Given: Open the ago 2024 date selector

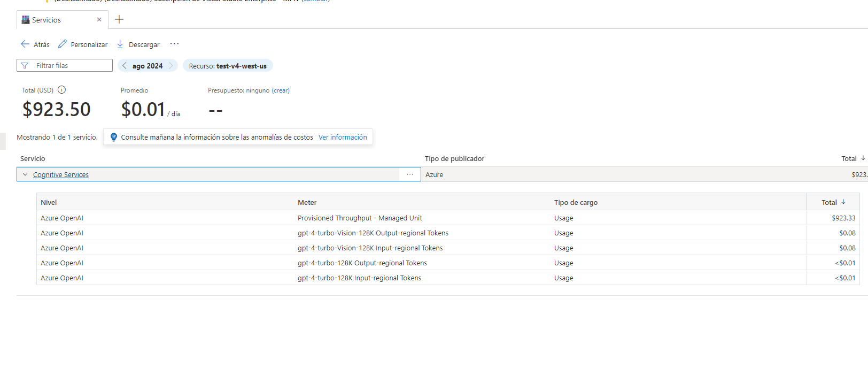Looking at the screenshot, I should click(x=148, y=66).
